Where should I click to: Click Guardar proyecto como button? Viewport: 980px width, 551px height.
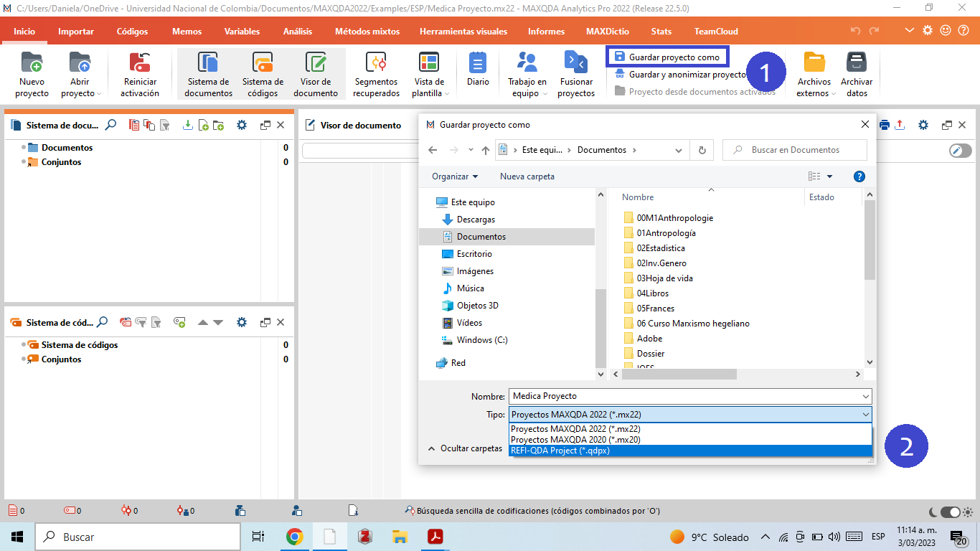[x=667, y=57]
